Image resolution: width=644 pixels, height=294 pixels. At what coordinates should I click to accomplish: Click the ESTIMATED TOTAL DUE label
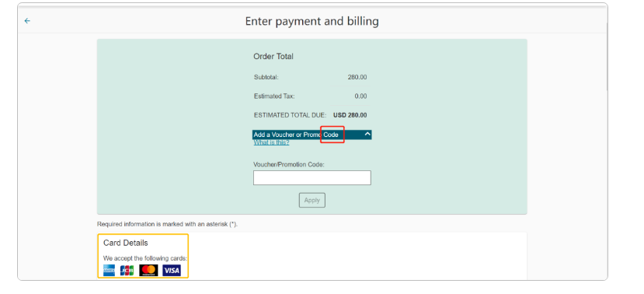pyautogui.click(x=290, y=115)
